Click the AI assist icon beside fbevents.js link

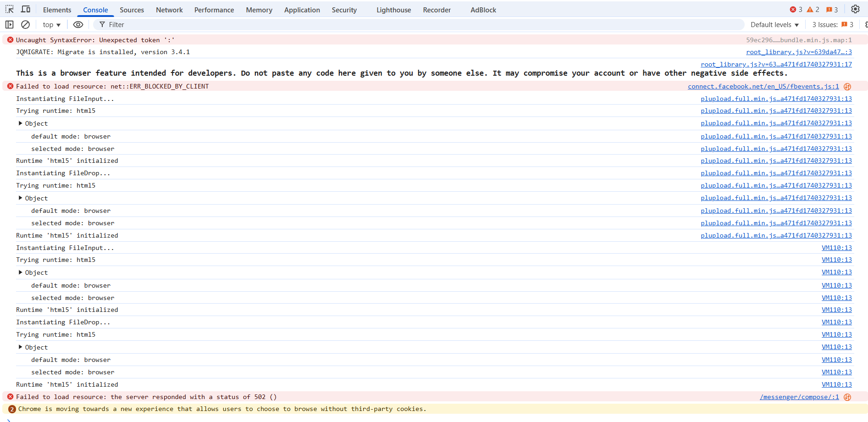pos(847,87)
